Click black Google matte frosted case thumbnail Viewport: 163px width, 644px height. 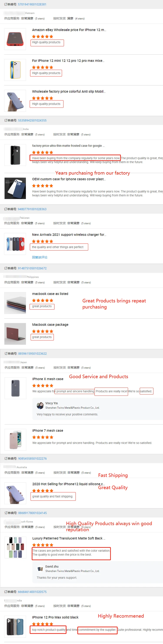click(x=15, y=155)
